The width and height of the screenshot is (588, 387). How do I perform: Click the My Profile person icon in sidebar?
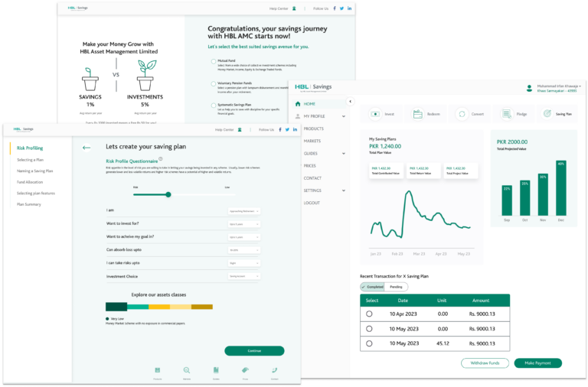(298, 116)
